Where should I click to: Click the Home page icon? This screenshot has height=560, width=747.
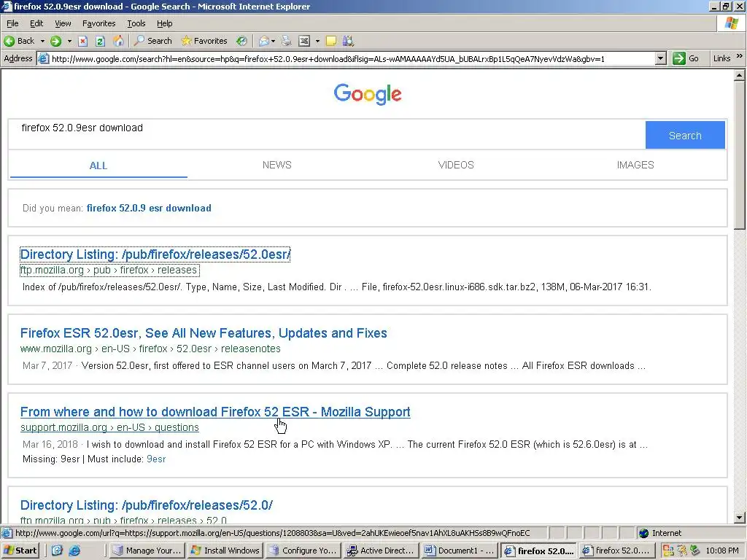tap(117, 41)
